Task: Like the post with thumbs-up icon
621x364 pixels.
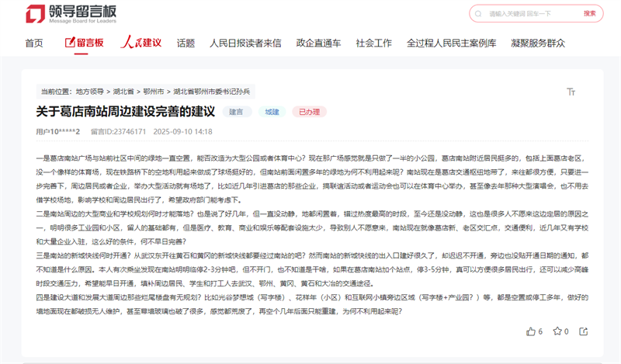Action: tap(531, 331)
